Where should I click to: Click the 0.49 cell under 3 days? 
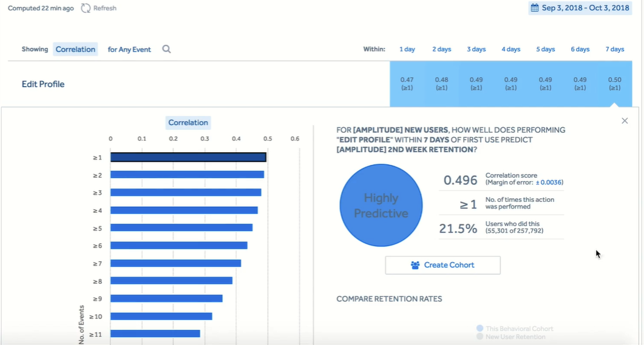[476, 84]
